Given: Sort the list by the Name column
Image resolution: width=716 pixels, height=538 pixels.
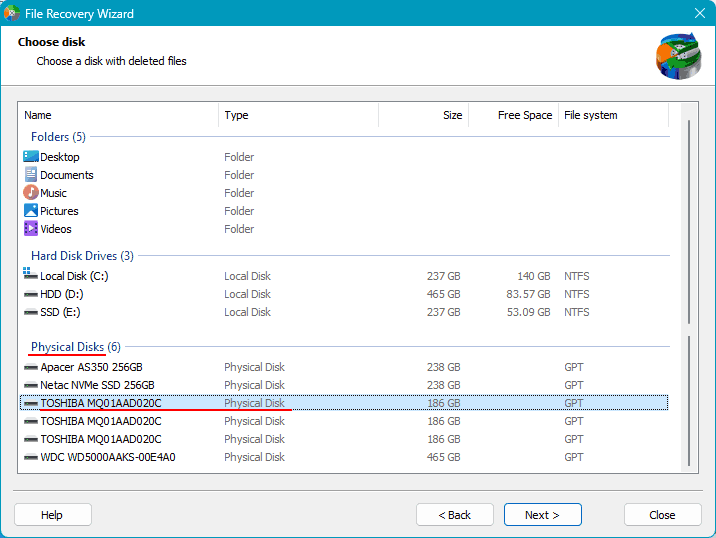Looking at the screenshot, I should point(118,115).
